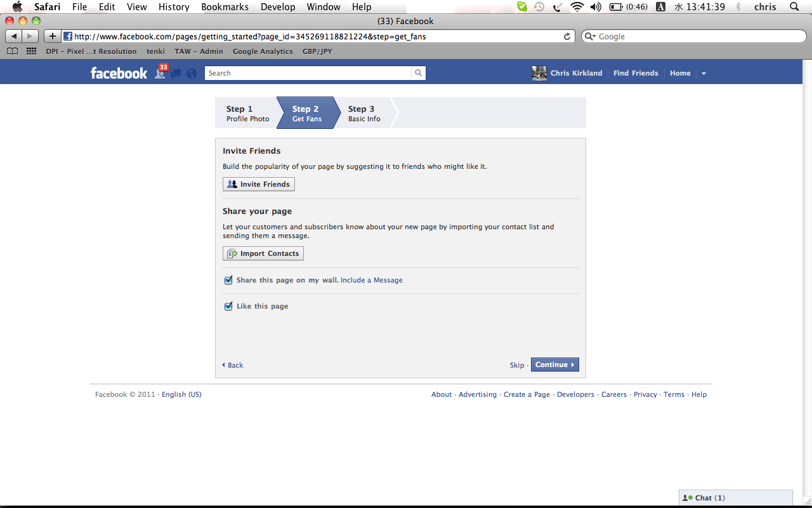
Task: Open the GBP/JPY bookmark
Action: pyautogui.click(x=317, y=51)
